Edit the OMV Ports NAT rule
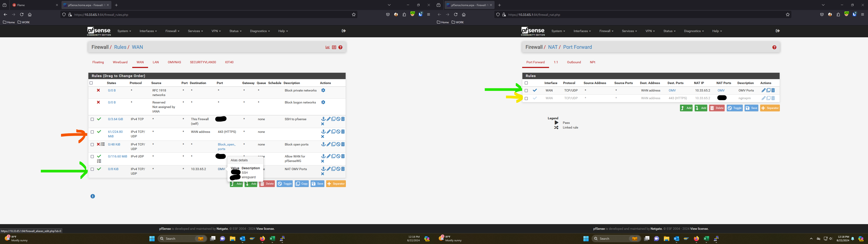The image size is (868, 244). pyautogui.click(x=764, y=90)
